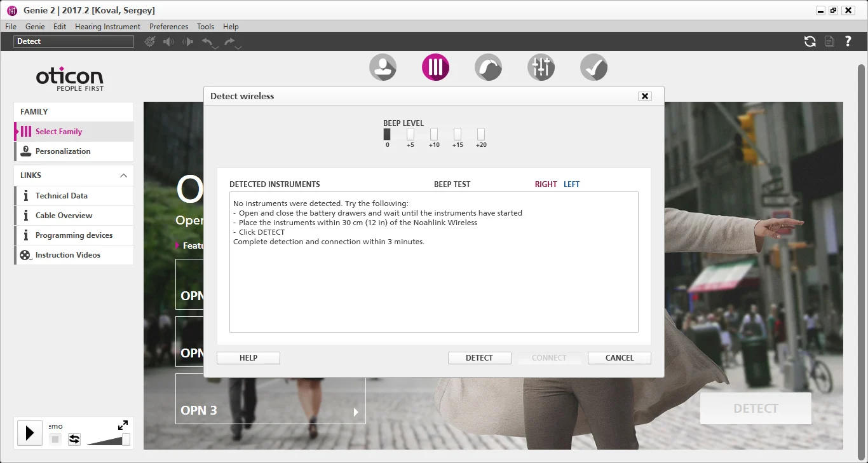Screen dimensions: 868x463
Task: Go to the Selection step (three bars icon)
Action: 435,67
